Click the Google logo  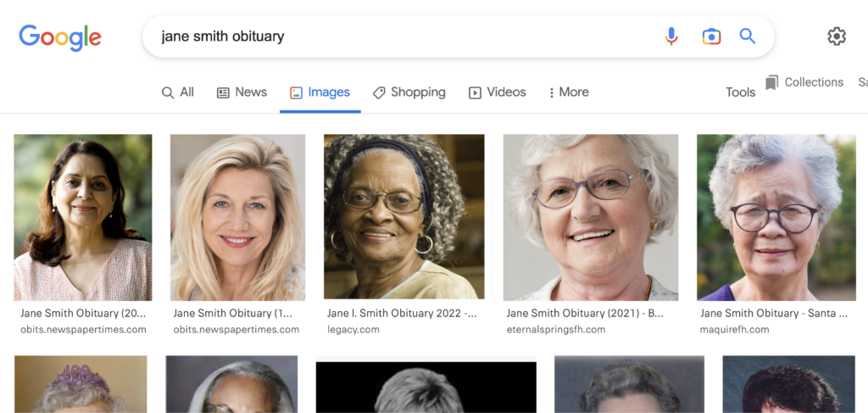click(60, 37)
